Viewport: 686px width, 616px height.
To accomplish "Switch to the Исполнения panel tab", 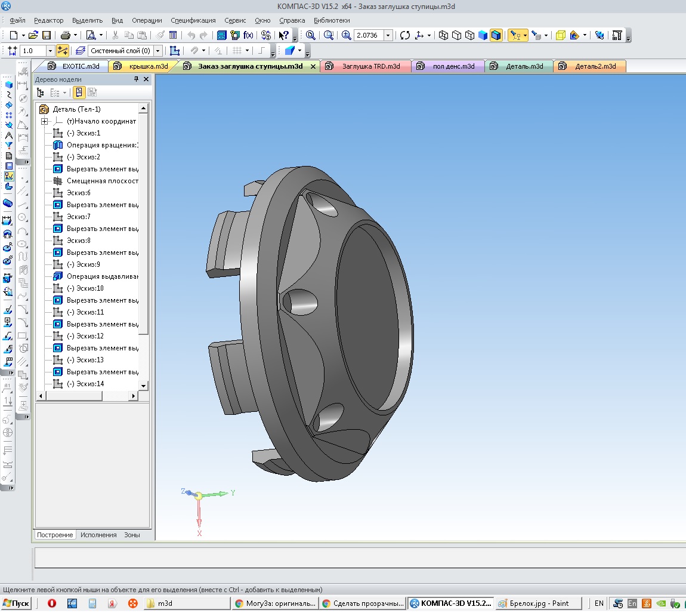I will click(x=98, y=535).
